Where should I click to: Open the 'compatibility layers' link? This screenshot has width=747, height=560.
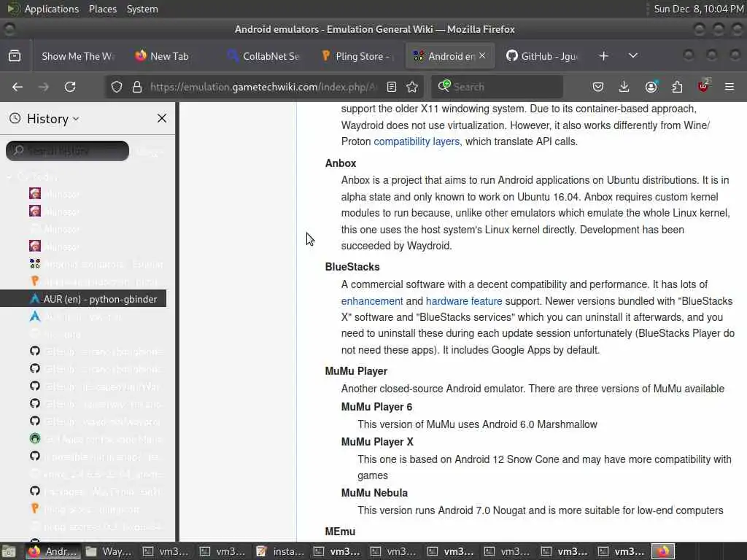coord(417,141)
